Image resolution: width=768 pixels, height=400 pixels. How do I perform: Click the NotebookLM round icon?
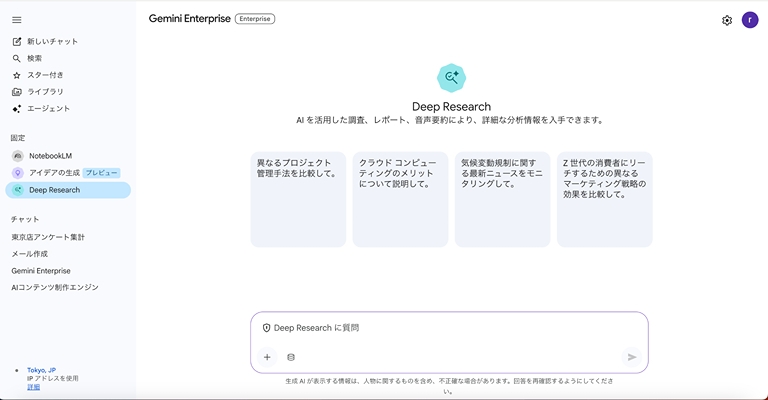click(18, 156)
